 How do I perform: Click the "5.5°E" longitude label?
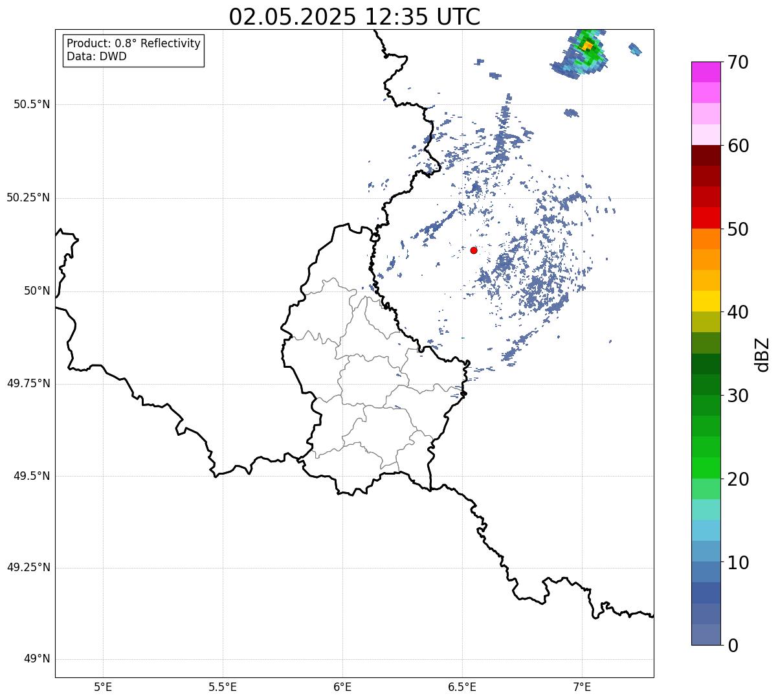coord(223,687)
